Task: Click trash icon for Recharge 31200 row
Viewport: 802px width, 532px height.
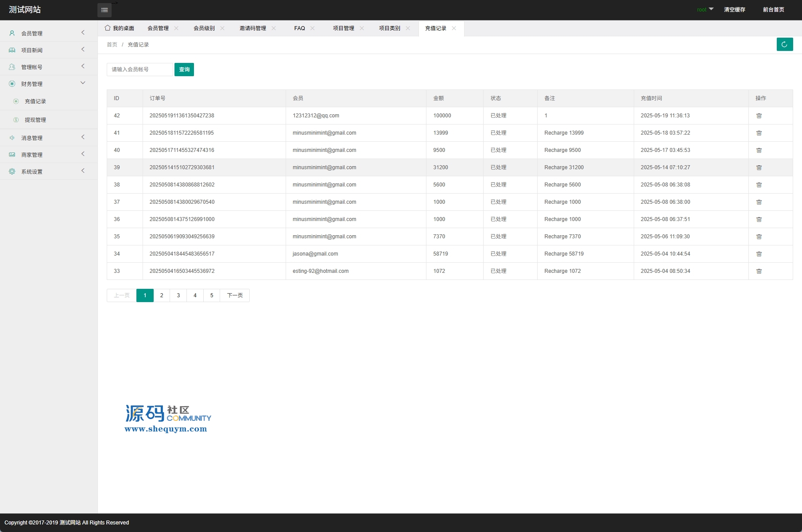Action: 759,167
